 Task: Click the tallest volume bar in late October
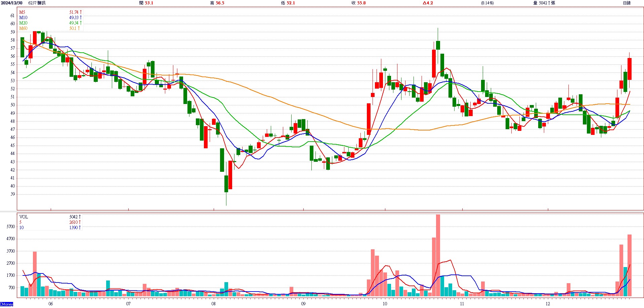[438, 255]
